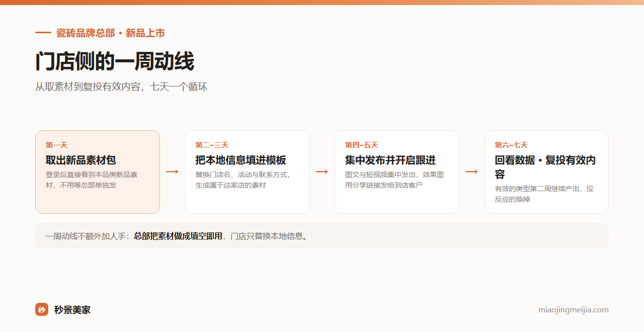644x332 pixels.
Task: Click the arrow before 回看数据 card
Action: coord(472,172)
